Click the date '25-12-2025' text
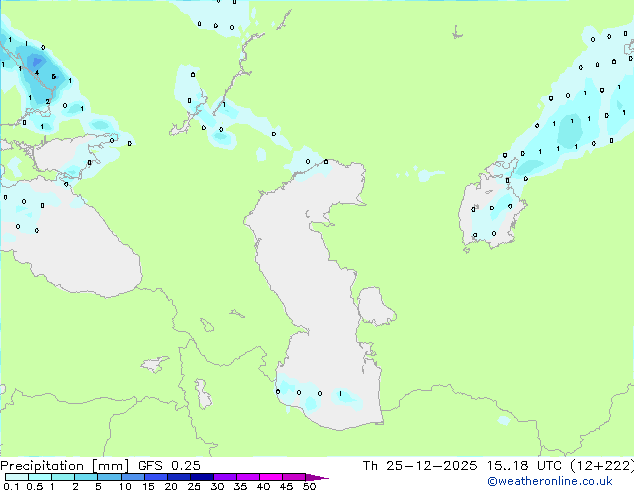This screenshot has height=490, width=634. (x=431, y=466)
